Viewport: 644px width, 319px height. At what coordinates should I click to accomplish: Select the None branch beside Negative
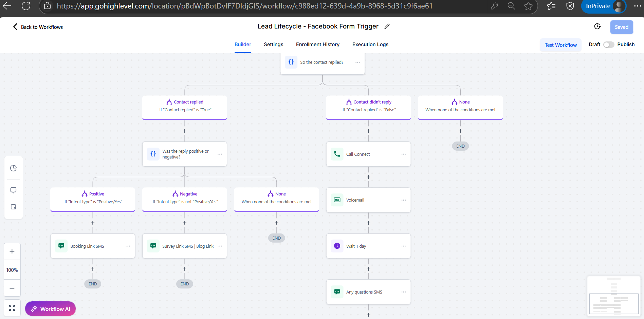[x=277, y=199]
